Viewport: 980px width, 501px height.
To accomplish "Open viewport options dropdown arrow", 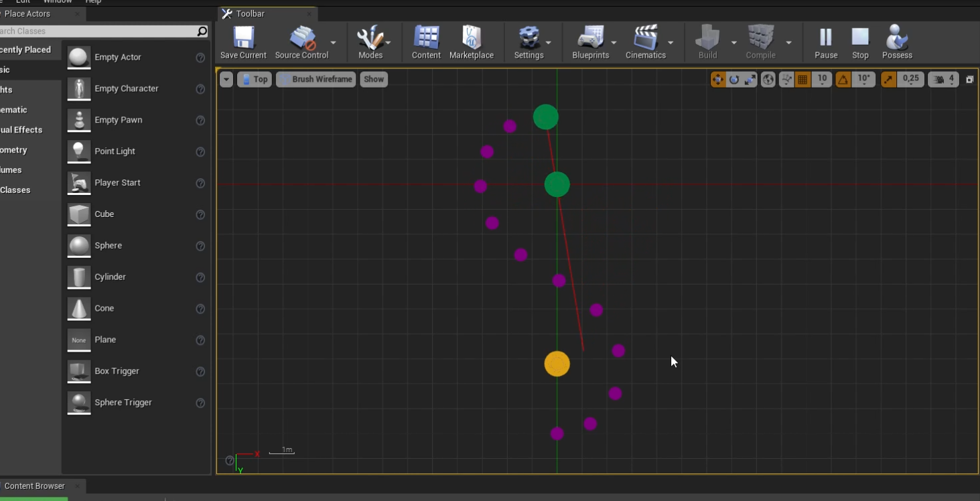I will (226, 79).
